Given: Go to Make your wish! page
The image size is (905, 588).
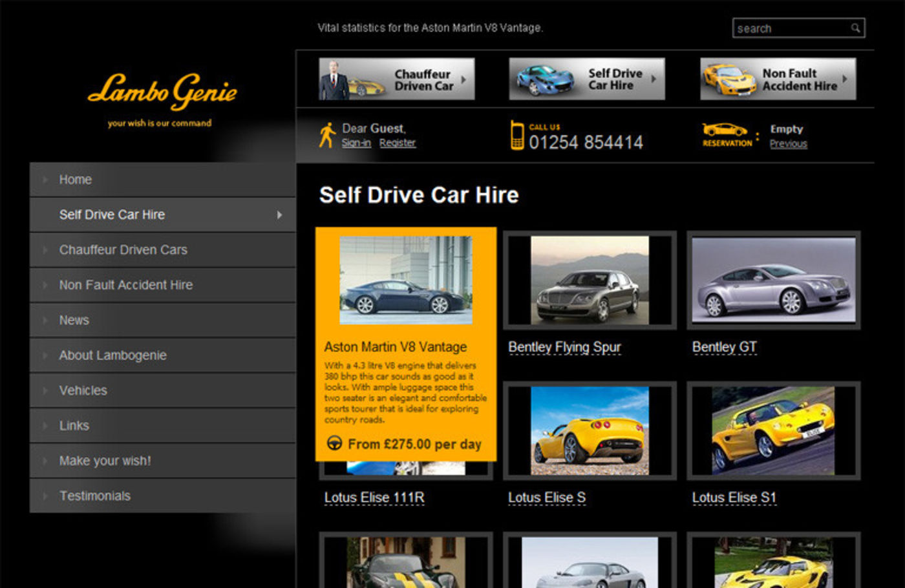Looking at the screenshot, I should [105, 461].
